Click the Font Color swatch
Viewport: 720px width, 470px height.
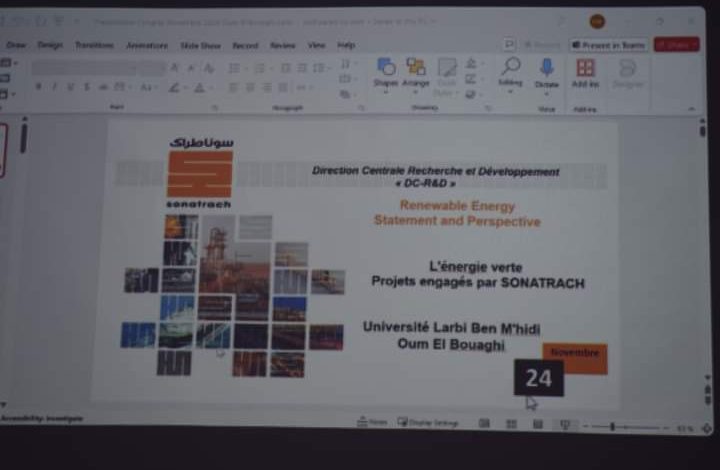[x=199, y=87]
